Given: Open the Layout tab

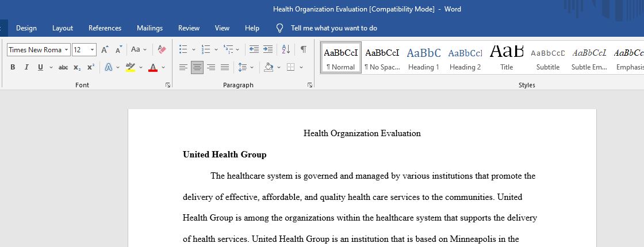Looking at the screenshot, I should pos(63,28).
